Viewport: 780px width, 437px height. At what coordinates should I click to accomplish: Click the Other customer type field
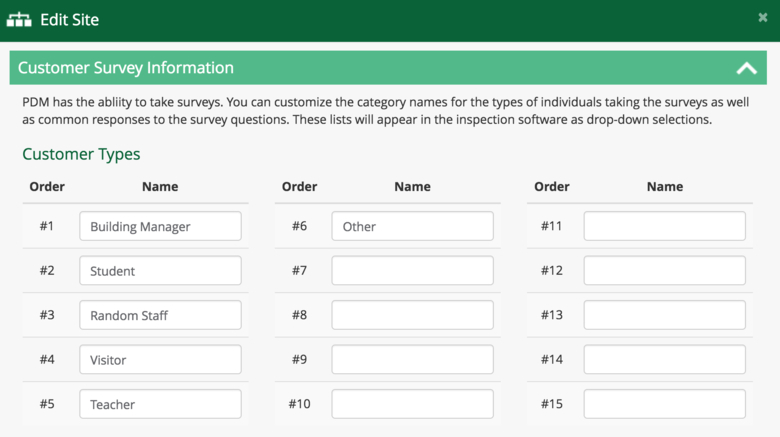412,226
